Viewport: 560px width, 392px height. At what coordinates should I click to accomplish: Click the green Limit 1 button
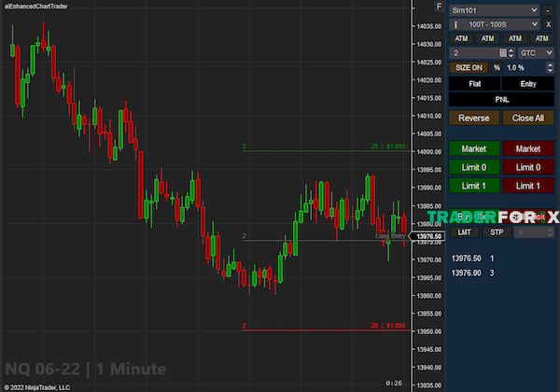click(x=474, y=186)
